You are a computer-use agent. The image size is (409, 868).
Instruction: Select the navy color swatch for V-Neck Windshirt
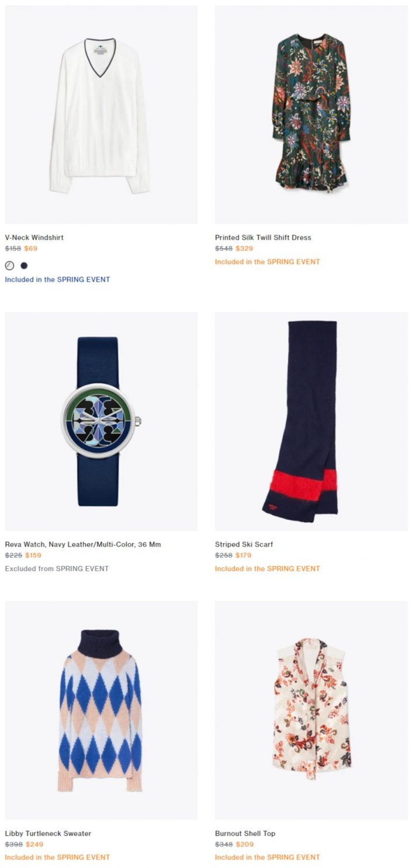(24, 265)
